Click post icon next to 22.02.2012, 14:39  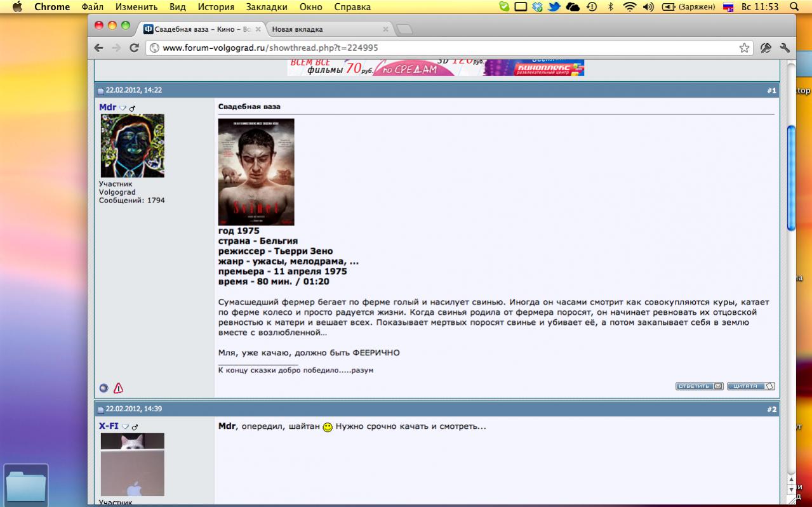[101, 409]
